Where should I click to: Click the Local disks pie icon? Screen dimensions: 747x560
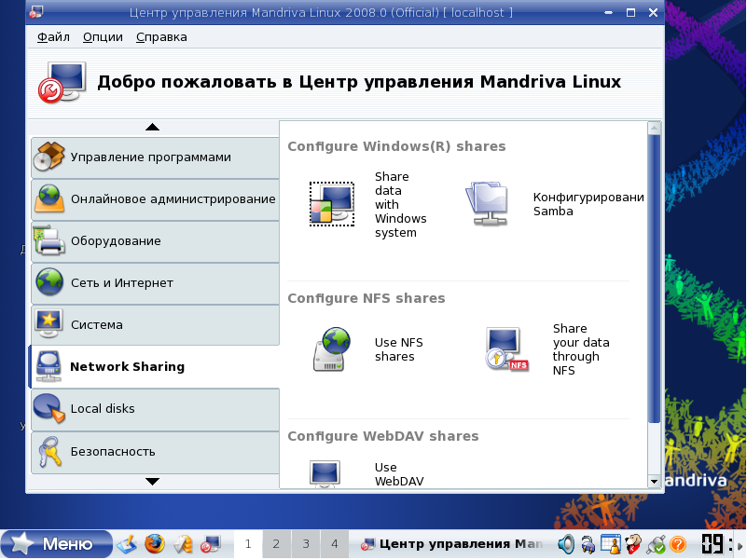point(49,408)
